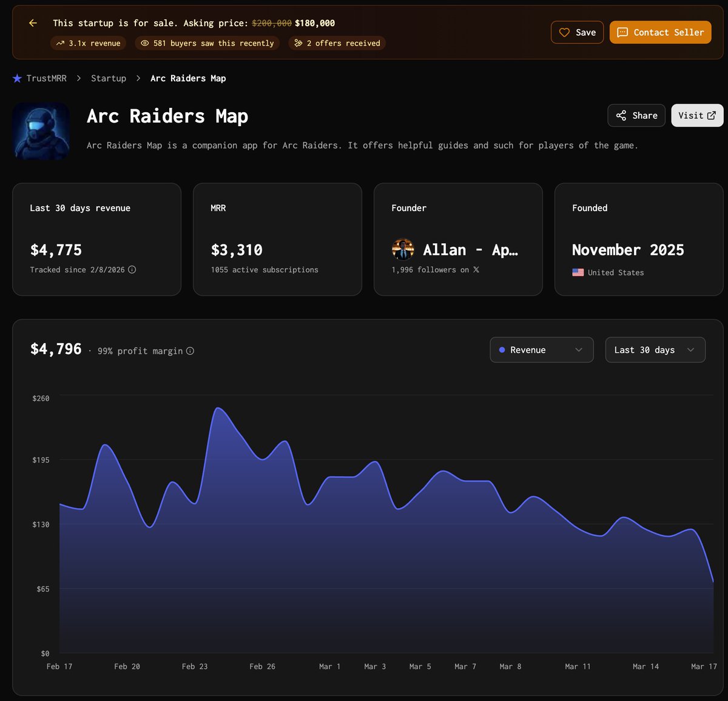Click the US flag icon under Founded
728x701 pixels.
coord(578,272)
